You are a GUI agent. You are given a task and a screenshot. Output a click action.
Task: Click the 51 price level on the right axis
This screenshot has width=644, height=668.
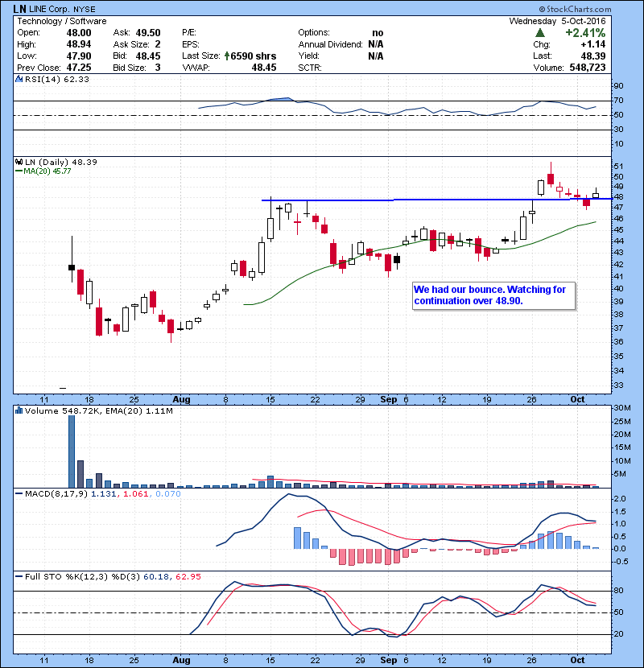point(618,166)
